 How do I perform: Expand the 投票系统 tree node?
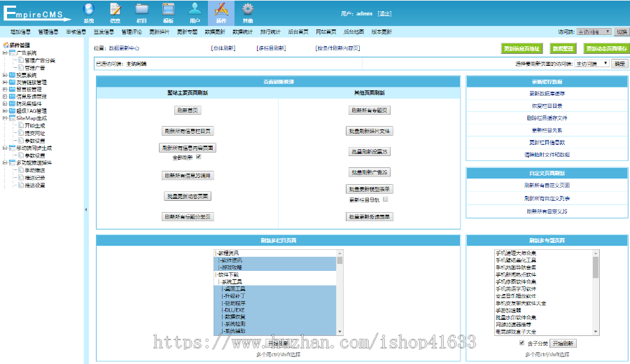tap(5, 75)
